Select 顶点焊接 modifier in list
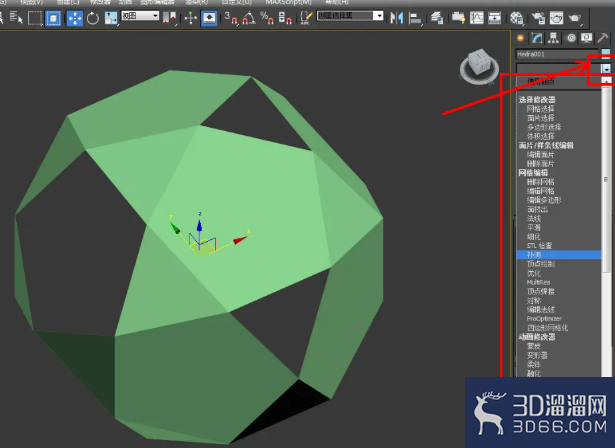Screen dimensions: 615x448 click(540, 291)
